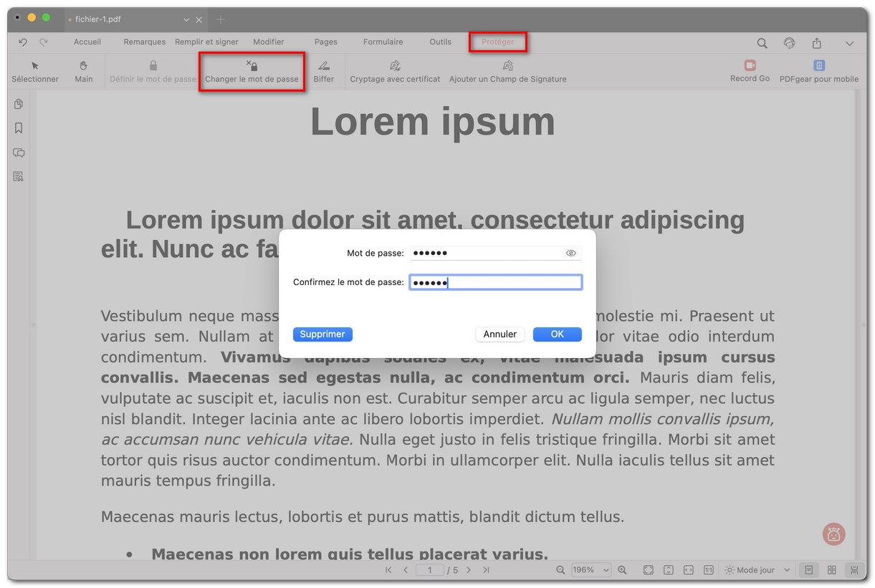The image size is (875, 588).
Task: Click Ajouter un Champ de Signature
Action: pyautogui.click(x=508, y=71)
